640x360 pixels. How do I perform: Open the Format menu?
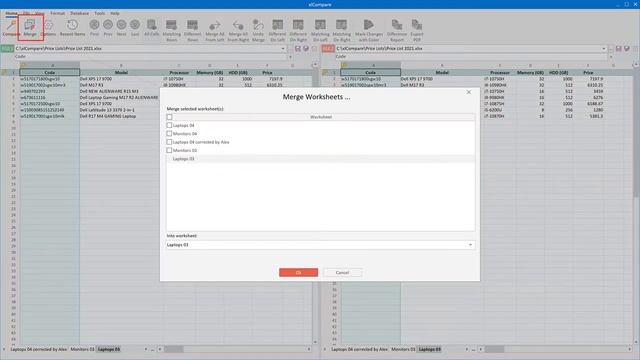point(58,13)
